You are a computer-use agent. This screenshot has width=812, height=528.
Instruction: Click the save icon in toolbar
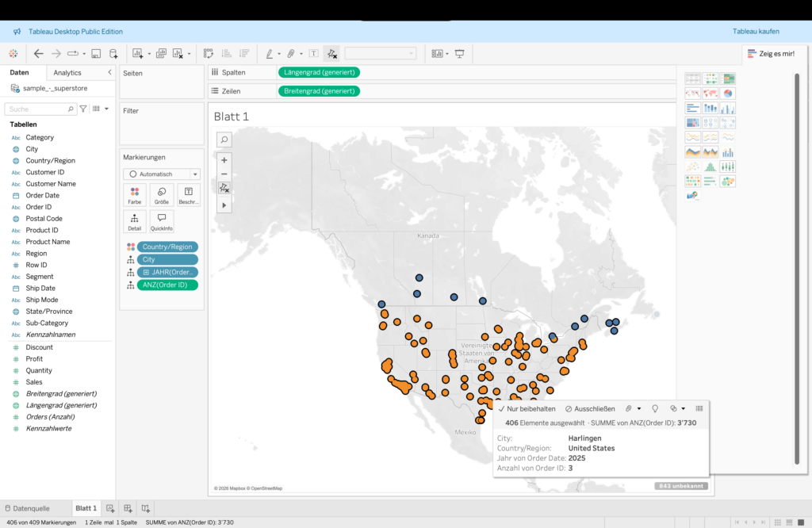tap(96, 53)
